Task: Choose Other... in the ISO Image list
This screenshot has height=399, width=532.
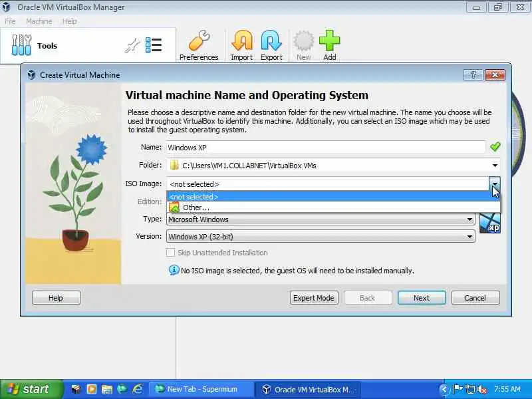Action: pos(333,207)
